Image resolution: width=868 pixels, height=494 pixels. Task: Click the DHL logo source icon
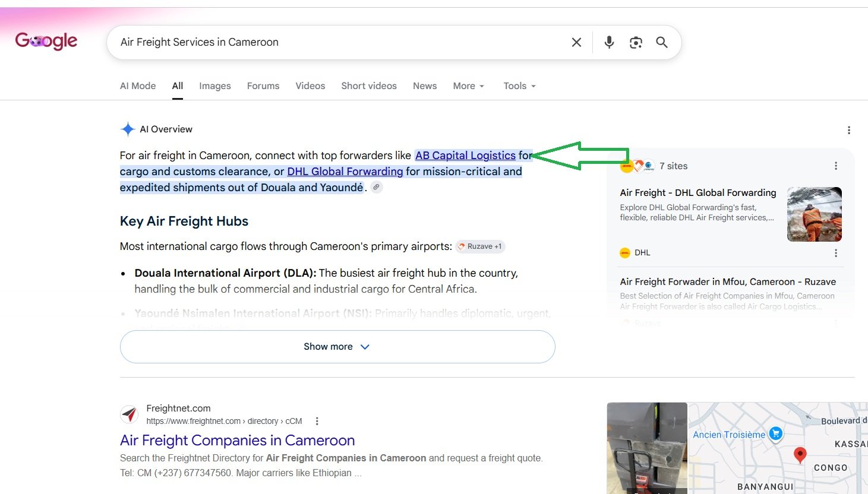625,252
